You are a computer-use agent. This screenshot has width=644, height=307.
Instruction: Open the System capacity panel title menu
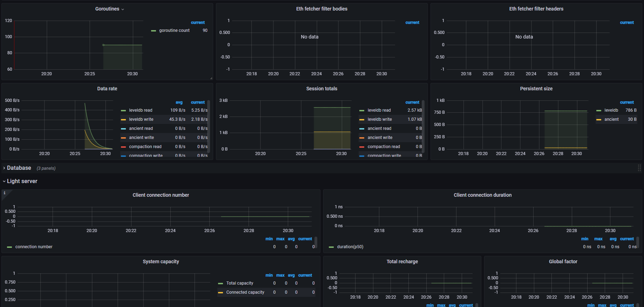click(x=161, y=261)
